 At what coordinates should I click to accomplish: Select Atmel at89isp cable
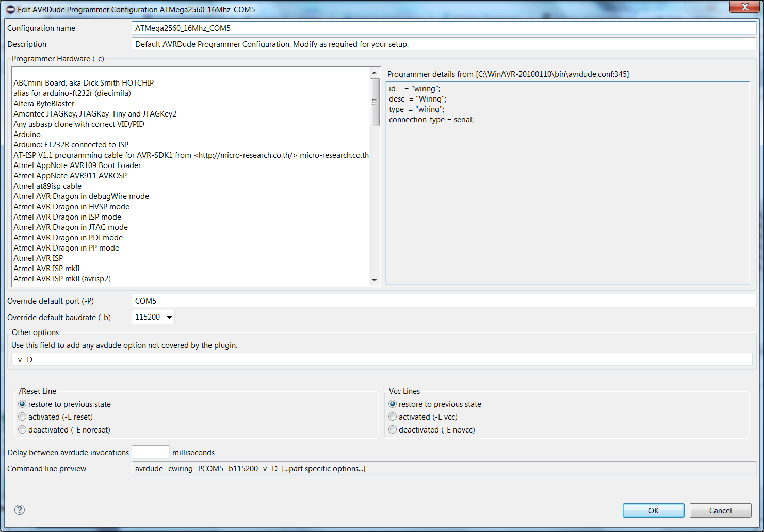47,186
